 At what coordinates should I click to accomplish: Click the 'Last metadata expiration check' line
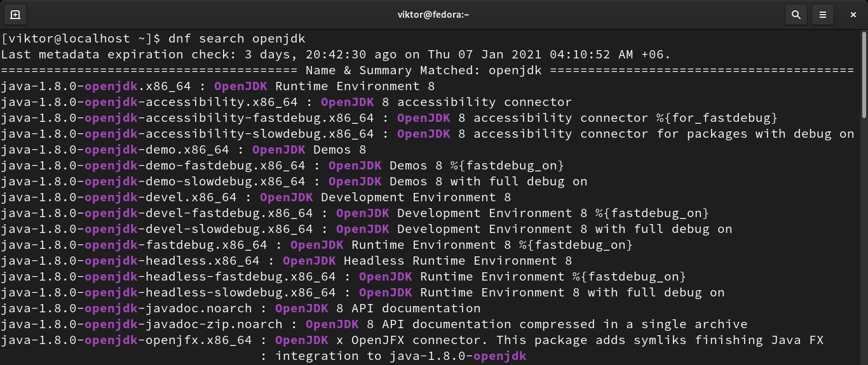[336, 55]
